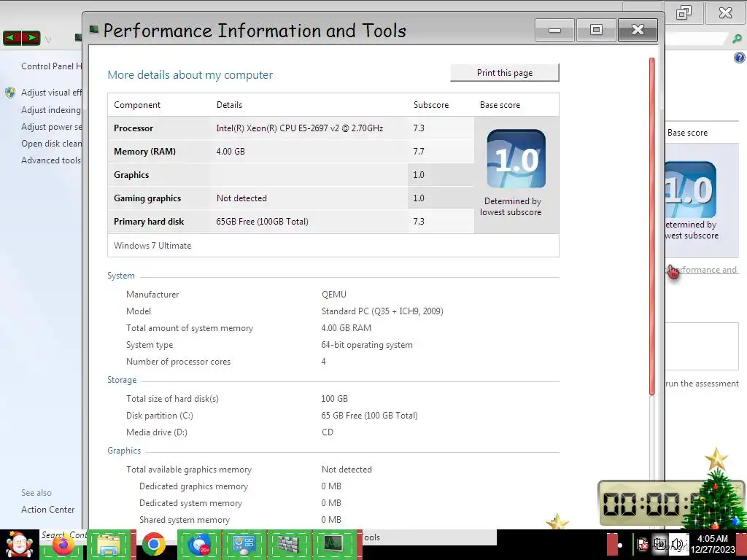Click the volume speaker tray icon
This screenshot has width=747, height=560.
677,544
